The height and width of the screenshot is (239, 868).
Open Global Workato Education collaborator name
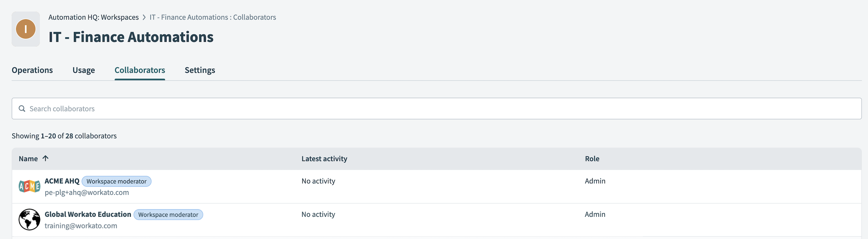coord(88,214)
